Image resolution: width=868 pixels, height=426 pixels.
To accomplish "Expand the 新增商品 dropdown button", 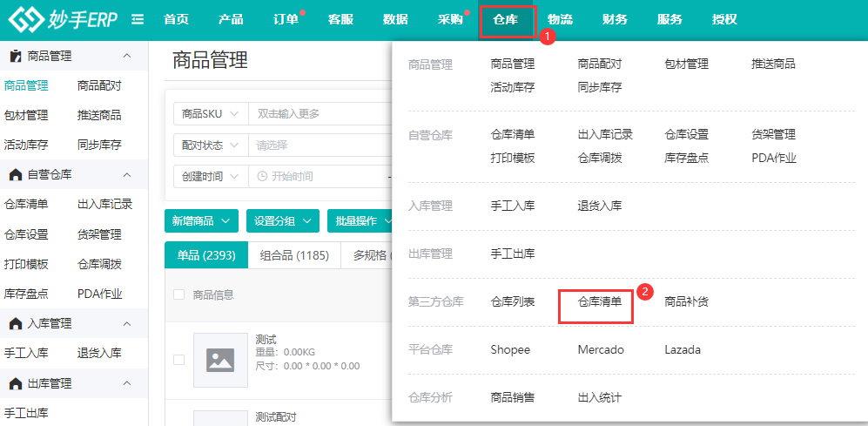I will pyautogui.click(x=201, y=221).
